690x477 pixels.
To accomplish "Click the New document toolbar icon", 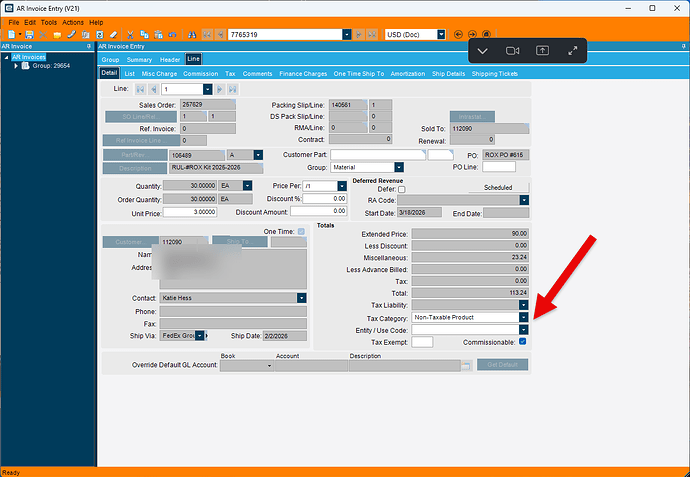I will (12, 34).
